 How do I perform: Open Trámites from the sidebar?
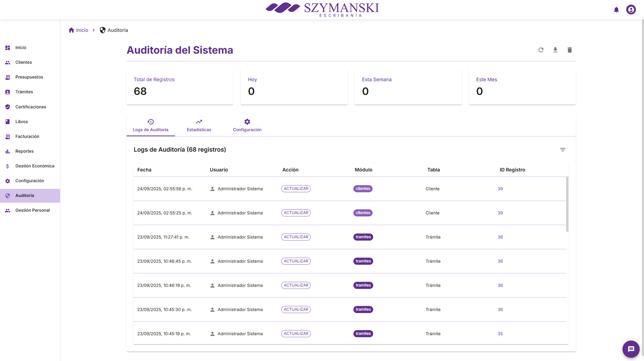click(24, 92)
